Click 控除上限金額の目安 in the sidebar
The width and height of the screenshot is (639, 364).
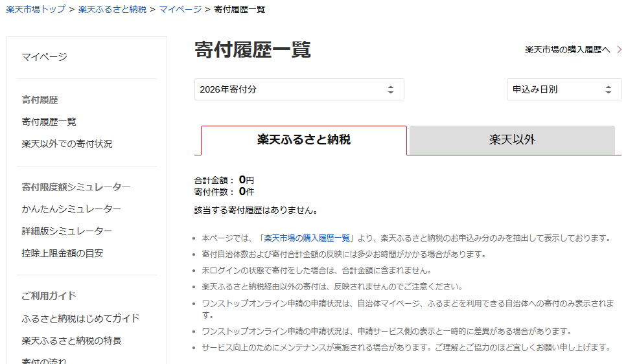click(62, 253)
